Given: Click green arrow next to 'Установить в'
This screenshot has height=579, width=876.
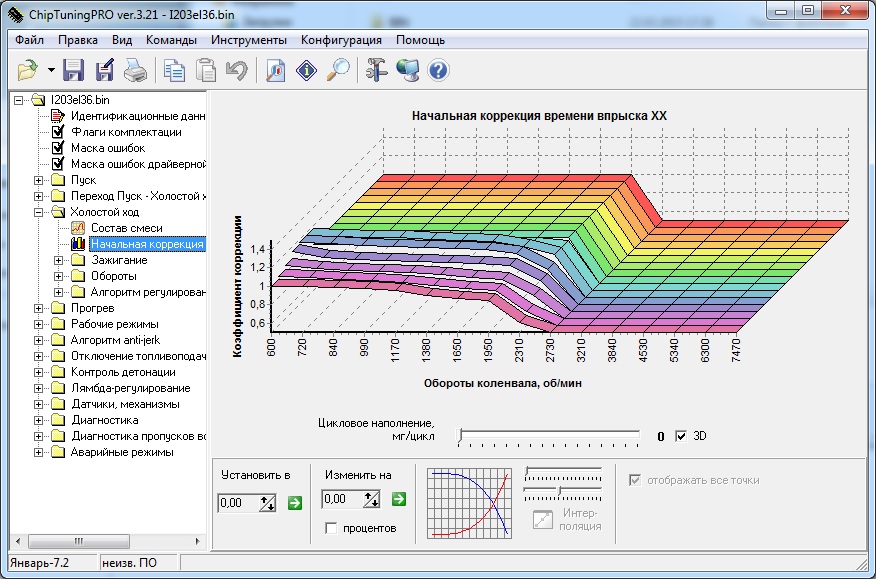Looking at the screenshot, I should point(294,503).
